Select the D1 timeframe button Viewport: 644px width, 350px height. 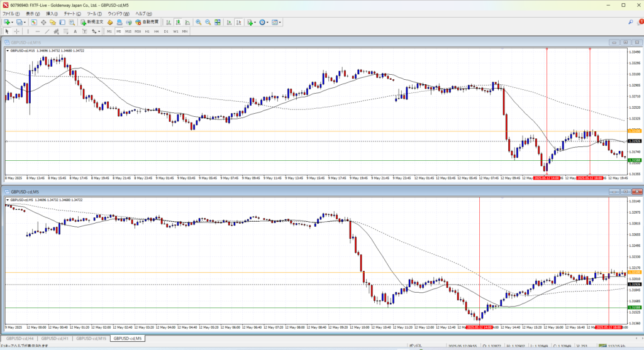[x=166, y=31]
